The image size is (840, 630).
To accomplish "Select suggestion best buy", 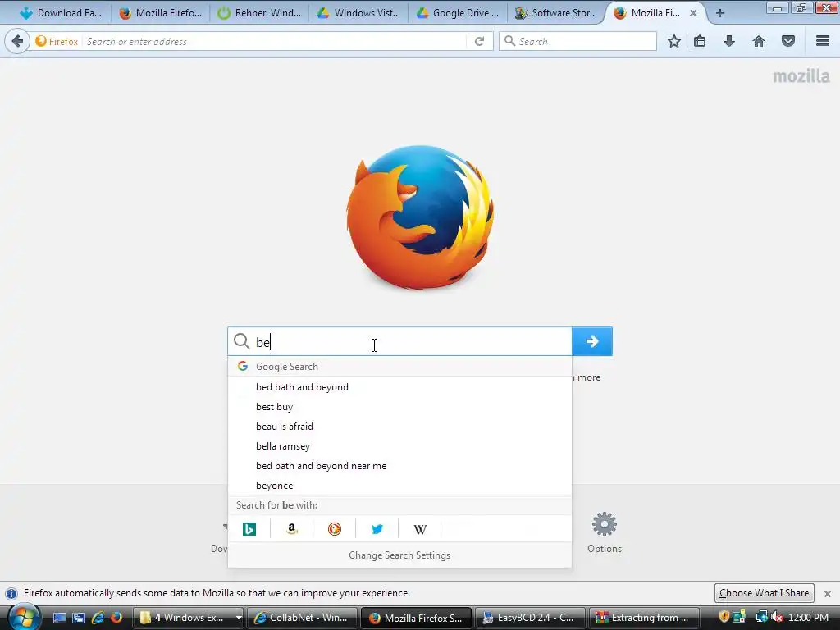I will [x=399, y=407].
